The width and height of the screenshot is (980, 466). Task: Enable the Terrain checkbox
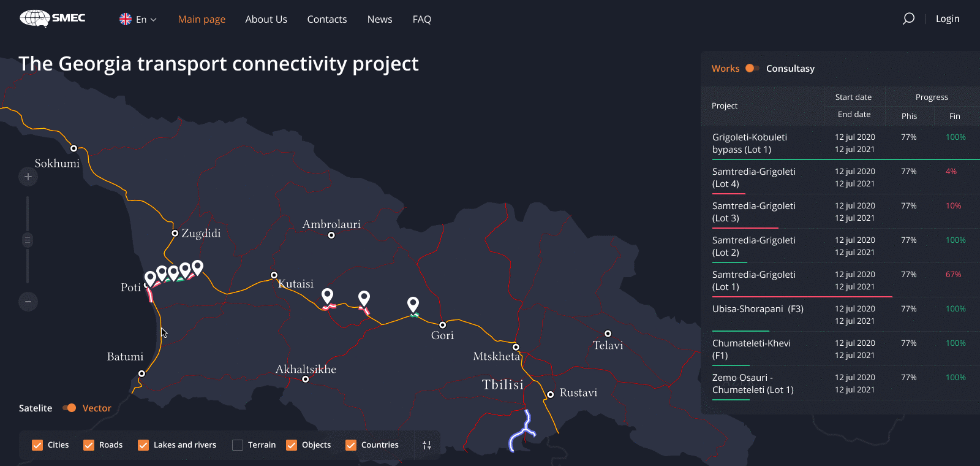(238, 445)
